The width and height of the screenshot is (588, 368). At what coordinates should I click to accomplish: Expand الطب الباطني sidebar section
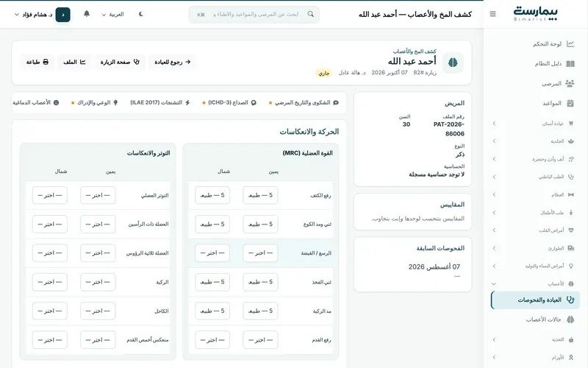click(x=535, y=177)
